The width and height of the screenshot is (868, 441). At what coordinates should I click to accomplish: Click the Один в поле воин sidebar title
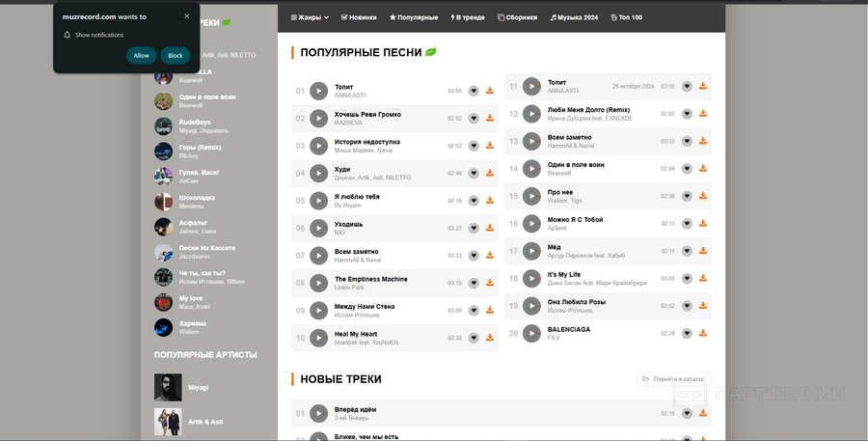click(207, 96)
